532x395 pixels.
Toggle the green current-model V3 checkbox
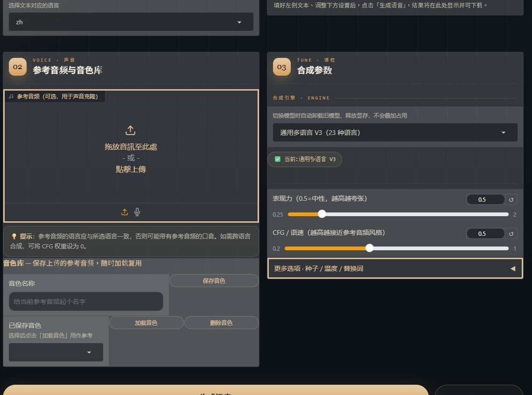pos(278,159)
